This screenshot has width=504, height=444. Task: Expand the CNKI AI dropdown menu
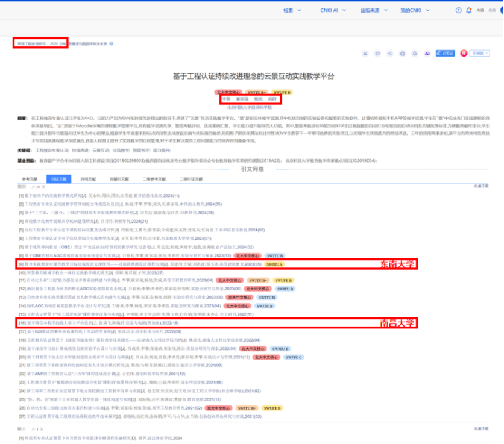pos(333,10)
